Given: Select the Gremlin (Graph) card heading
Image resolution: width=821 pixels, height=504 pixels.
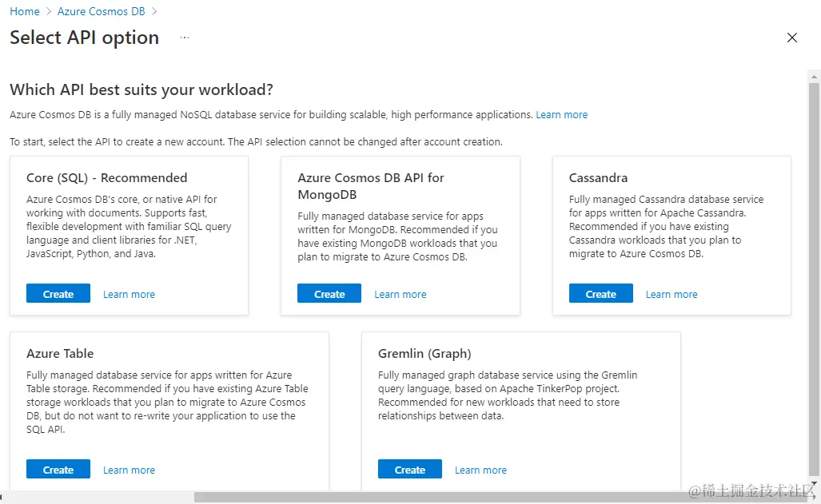Looking at the screenshot, I should 424,353.
